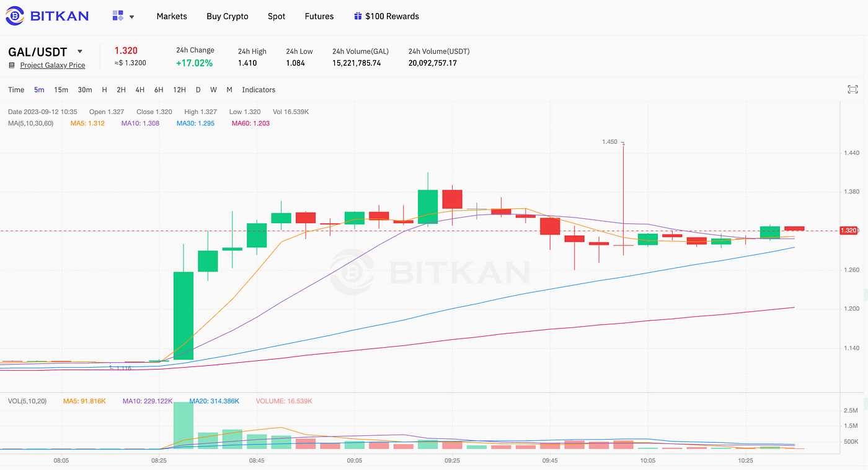The width and height of the screenshot is (868, 470).
Task: Click the red 1.320 price tag on axis
Action: (x=848, y=231)
